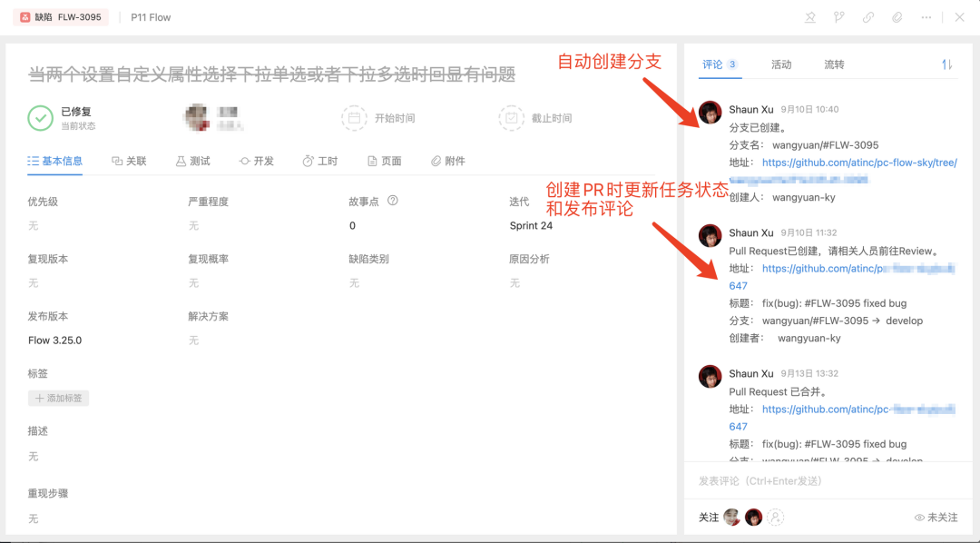Open the more options ellipsis icon
Screen dimensions: 980x543
click(926, 17)
